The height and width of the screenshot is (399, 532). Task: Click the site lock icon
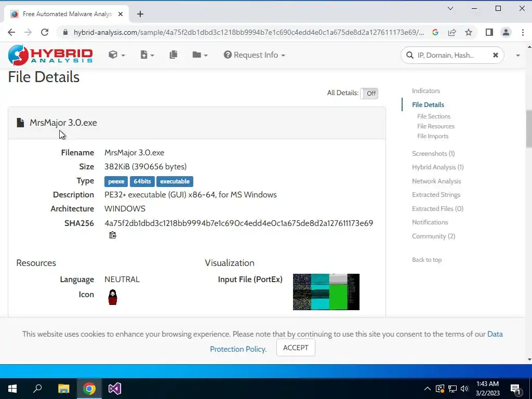tap(66, 32)
